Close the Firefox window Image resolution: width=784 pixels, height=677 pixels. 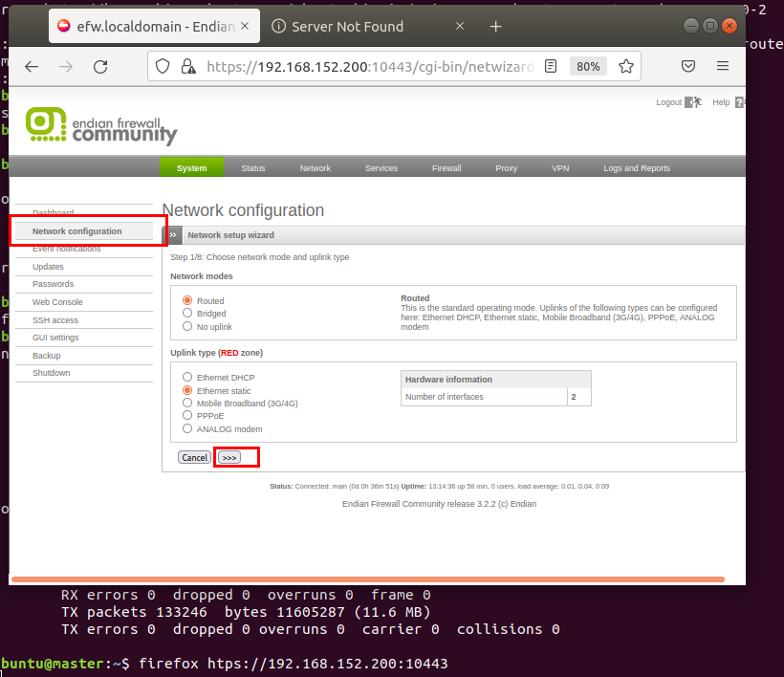(730, 26)
